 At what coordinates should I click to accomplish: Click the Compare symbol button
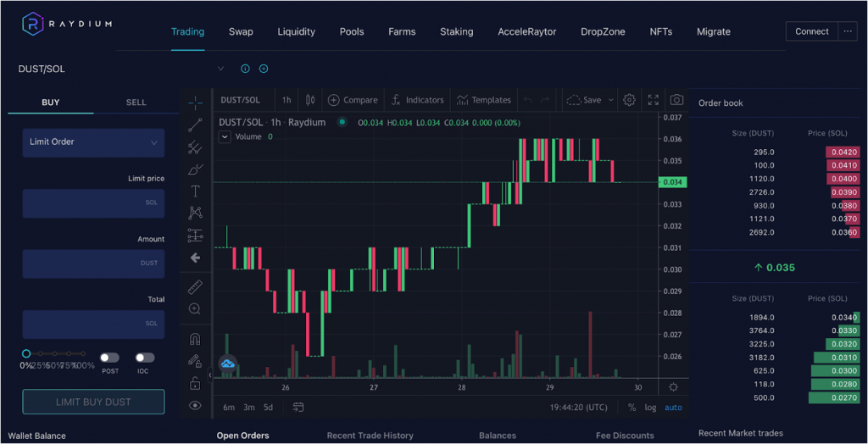click(353, 100)
